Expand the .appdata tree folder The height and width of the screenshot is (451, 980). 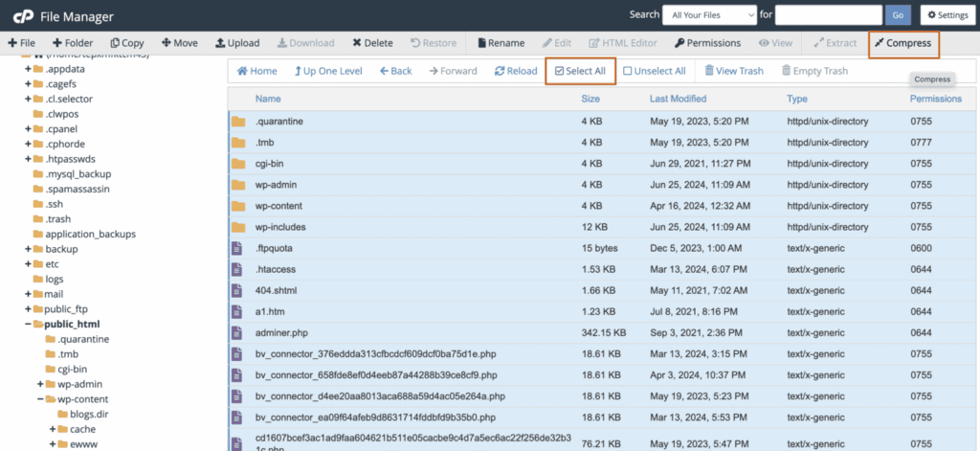pos(28,69)
